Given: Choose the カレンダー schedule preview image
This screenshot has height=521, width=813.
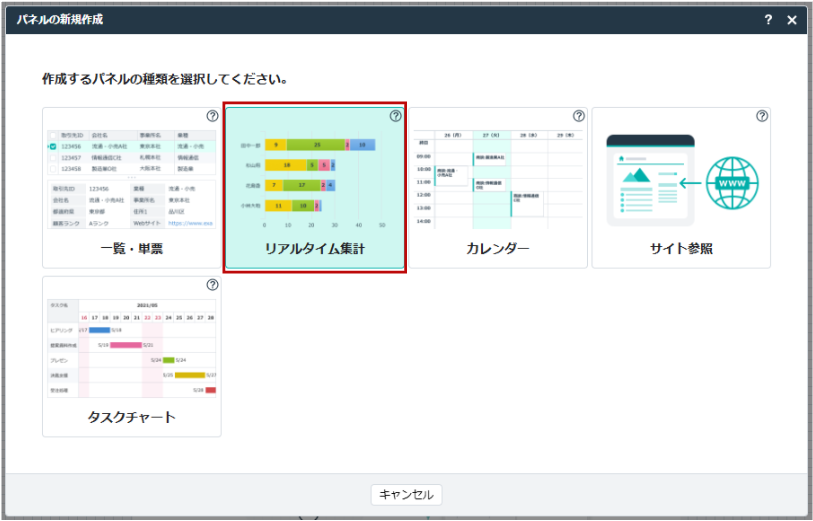Looking at the screenshot, I should pos(497,177).
